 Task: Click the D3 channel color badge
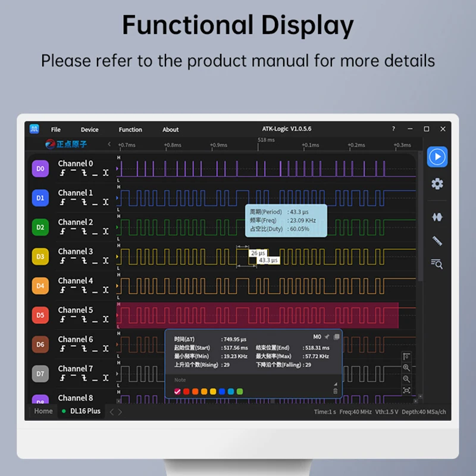click(x=40, y=256)
